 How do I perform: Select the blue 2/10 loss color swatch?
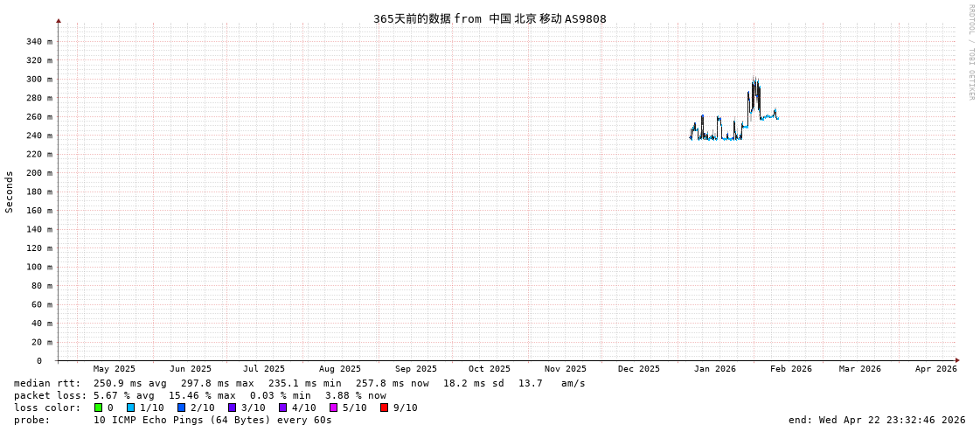click(x=181, y=408)
